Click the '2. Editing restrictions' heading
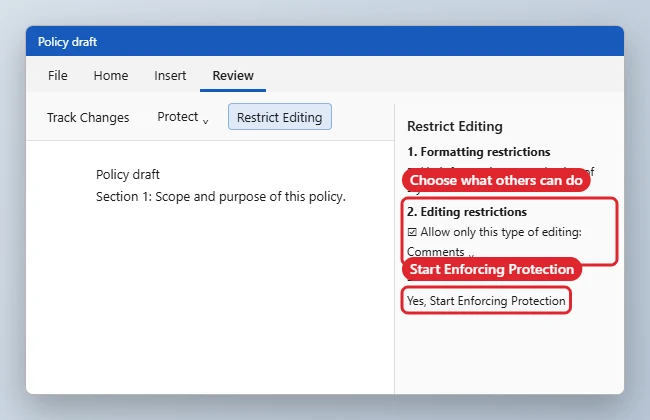The height and width of the screenshot is (420, 650). [467, 212]
